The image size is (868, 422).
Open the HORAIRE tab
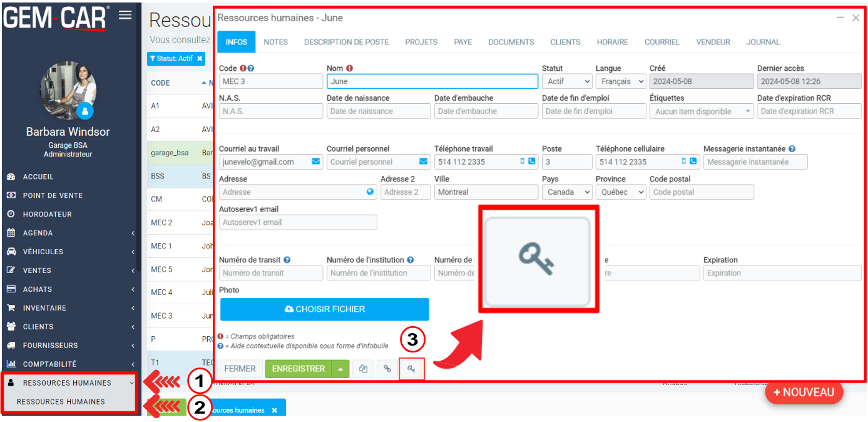point(612,42)
